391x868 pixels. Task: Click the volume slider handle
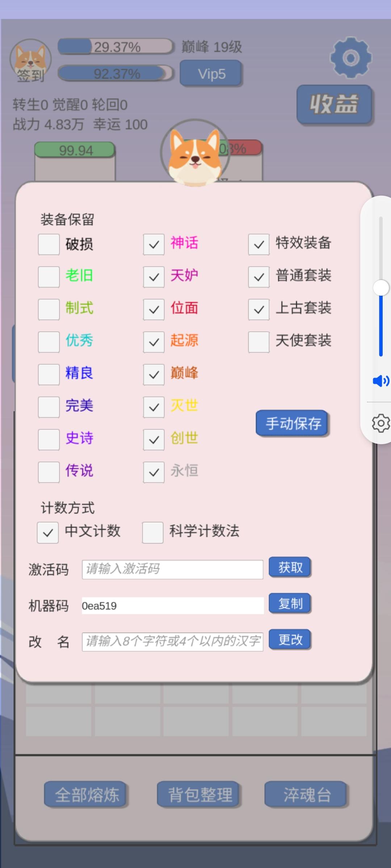(381, 288)
